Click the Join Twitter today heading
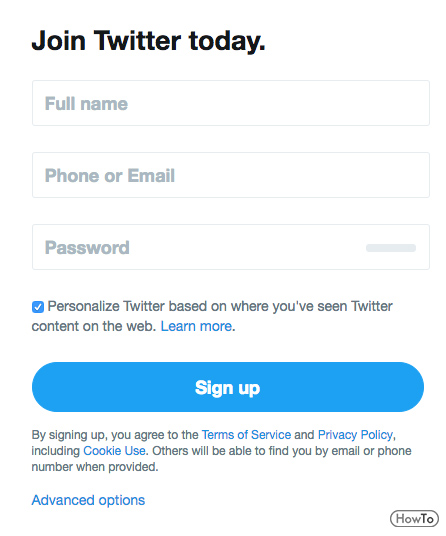The width and height of the screenshot is (446, 536). [148, 41]
